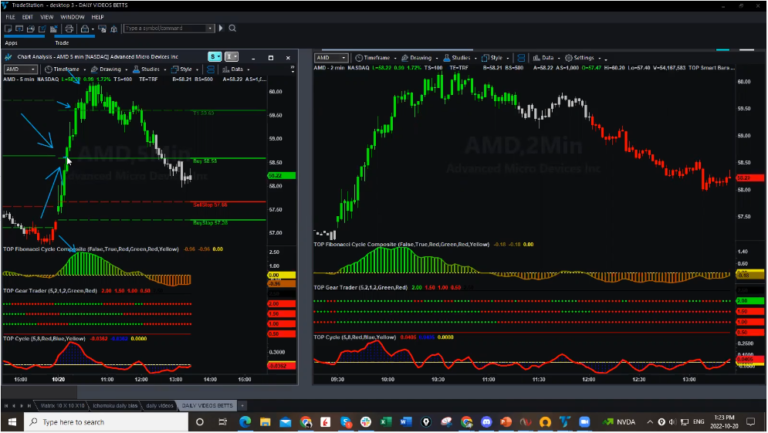Screen dimensions: 768x433
Task: Click the toolbar overflow grip in the 5 min chart
Action: tap(292, 70)
